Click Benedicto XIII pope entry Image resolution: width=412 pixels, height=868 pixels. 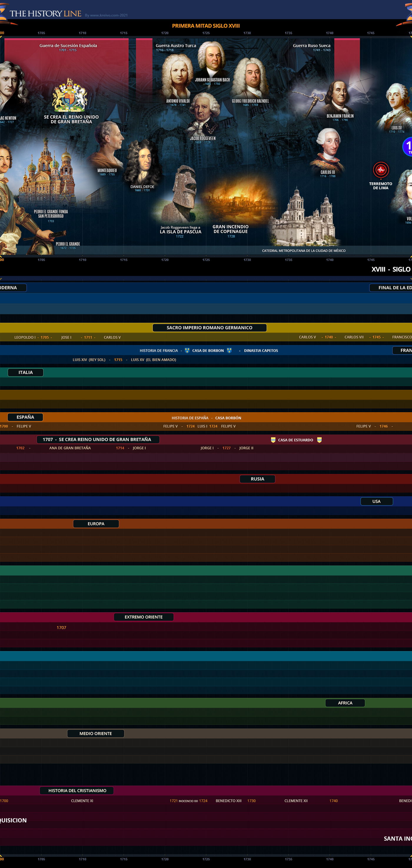click(229, 801)
